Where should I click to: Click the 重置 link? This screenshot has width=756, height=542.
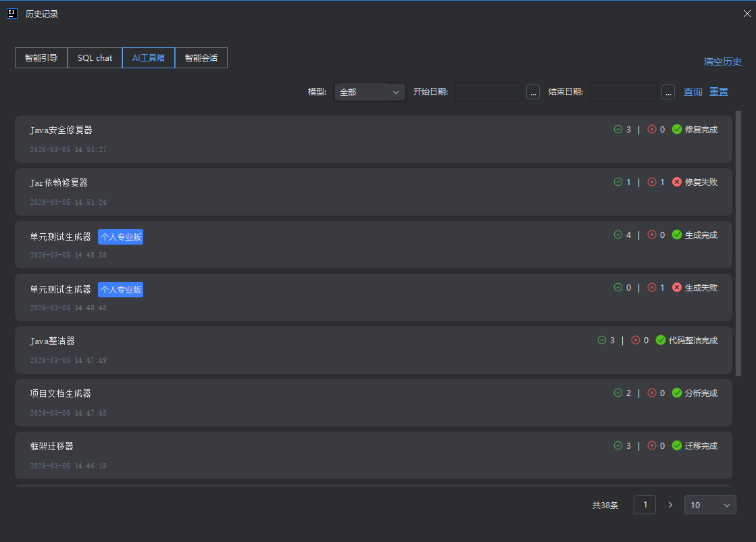coord(718,92)
